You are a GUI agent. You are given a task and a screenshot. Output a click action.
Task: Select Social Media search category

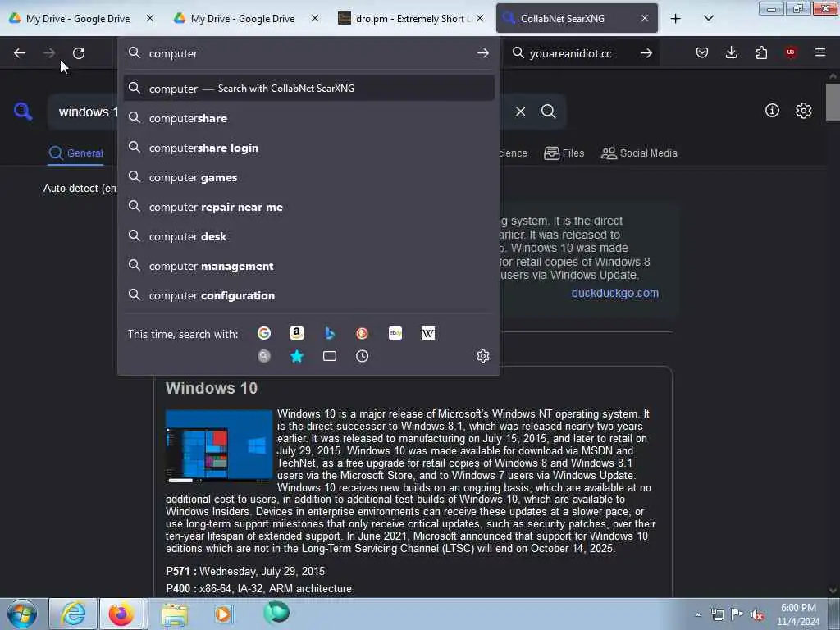pos(639,153)
